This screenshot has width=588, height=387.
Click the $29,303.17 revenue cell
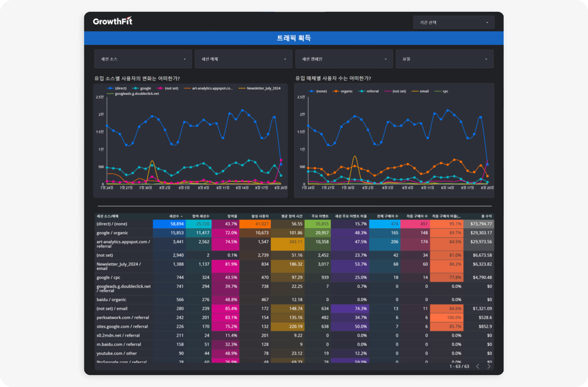[479, 233]
